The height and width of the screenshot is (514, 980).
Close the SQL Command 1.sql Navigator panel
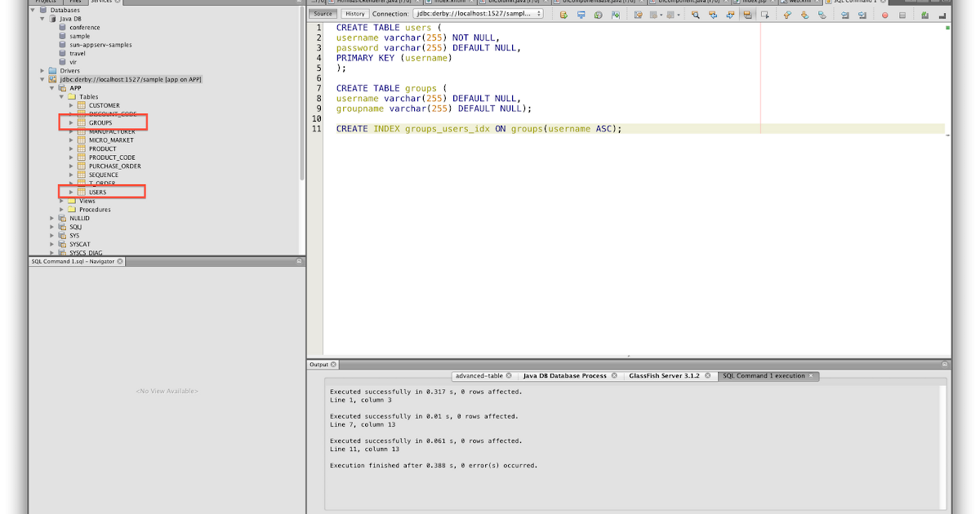click(x=120, y=261)
